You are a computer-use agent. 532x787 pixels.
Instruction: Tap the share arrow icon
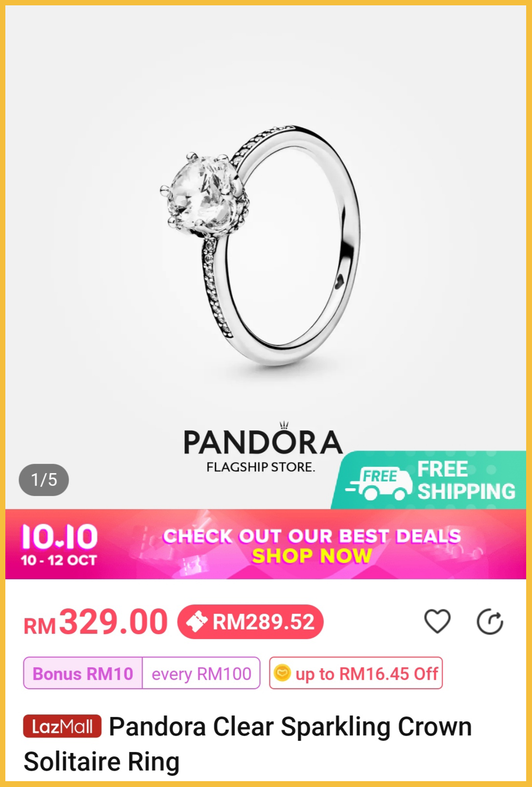point(490,622)
